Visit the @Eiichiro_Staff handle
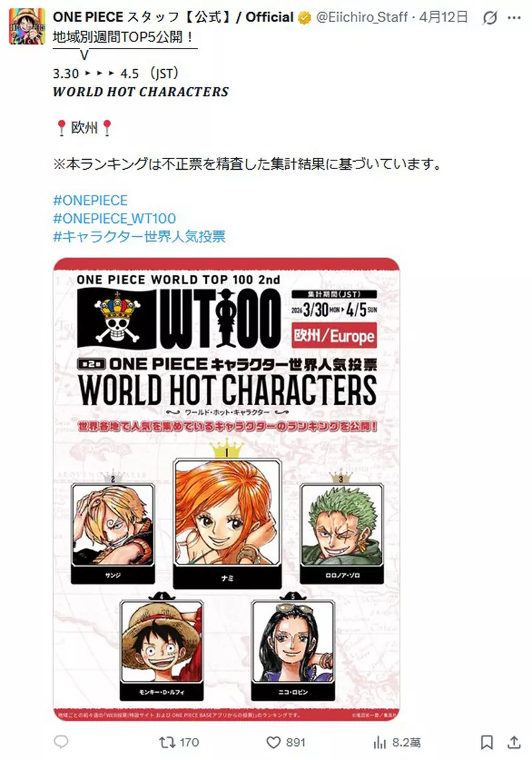Viewport: 532px width, 760px height. (362, 17)
